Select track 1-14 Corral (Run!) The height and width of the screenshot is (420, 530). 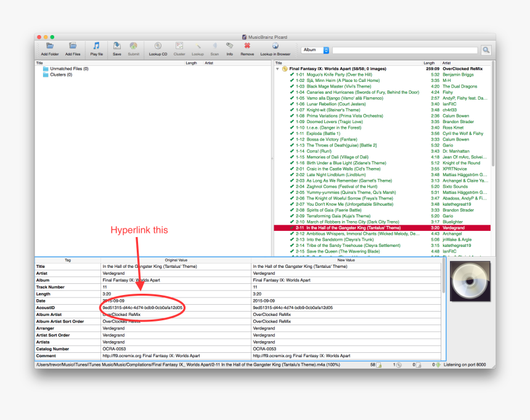[382, 151]
